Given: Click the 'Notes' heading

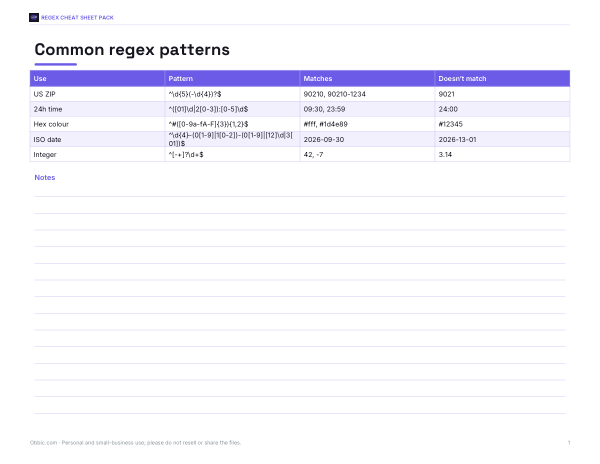Looking at the screenshot, I should pos(45,177).
